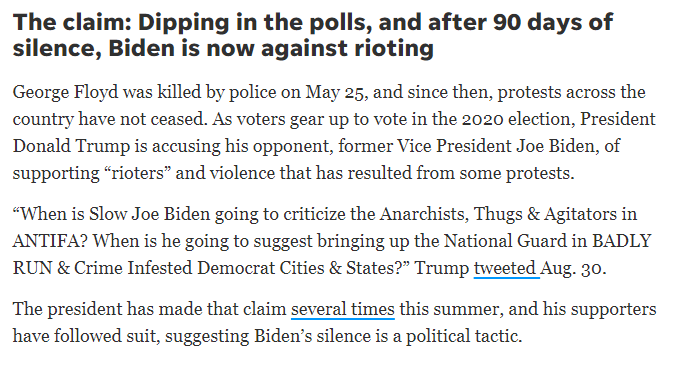Select the 'Donald Trump' name text
The width and height of the screenshot is (674, 365).
coord(71,146)
